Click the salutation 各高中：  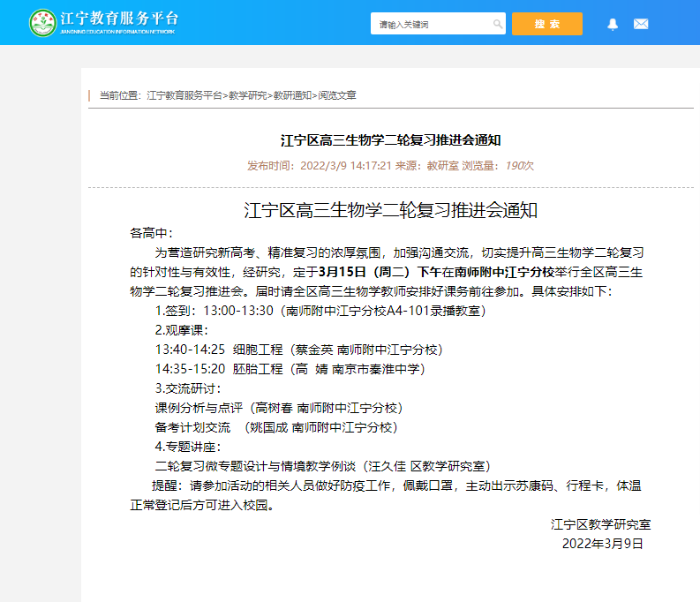pyautogui.click(x=151, y=233)
